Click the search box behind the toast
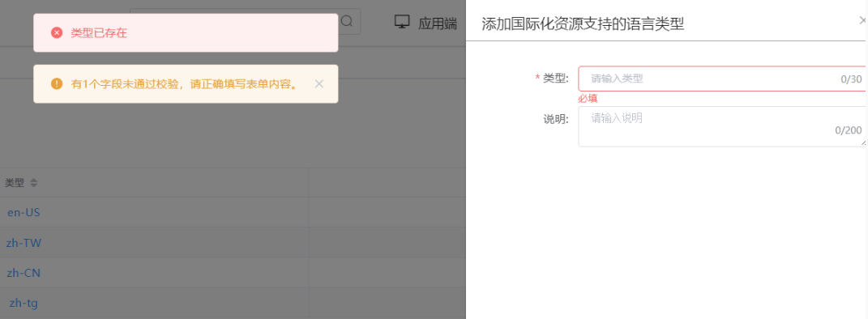Image resolution: width=868 pixels, height=319 pixels. click(x=246, y=22)
